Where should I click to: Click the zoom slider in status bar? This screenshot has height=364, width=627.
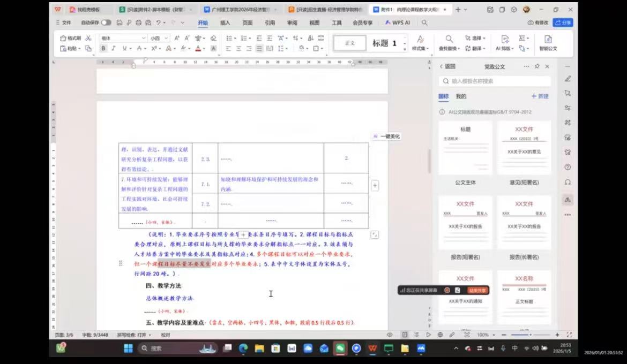(531, 335)
